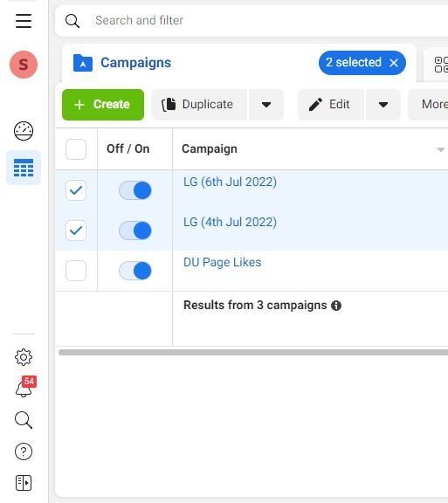
Task: Open the hamburger navigation menu
Action: [x=24, y=21]
